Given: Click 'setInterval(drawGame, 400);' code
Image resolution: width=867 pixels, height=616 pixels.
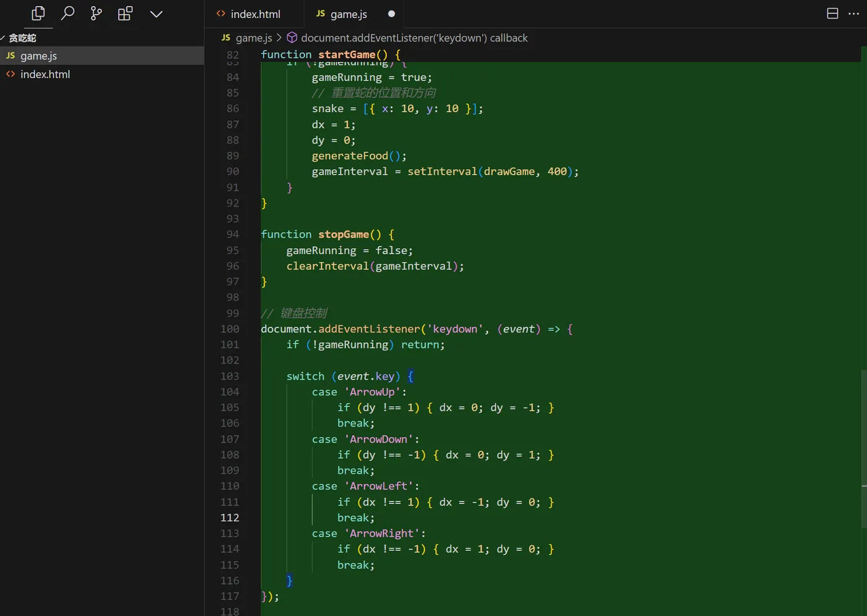Looking at the screenshot, I should (493, 171).
